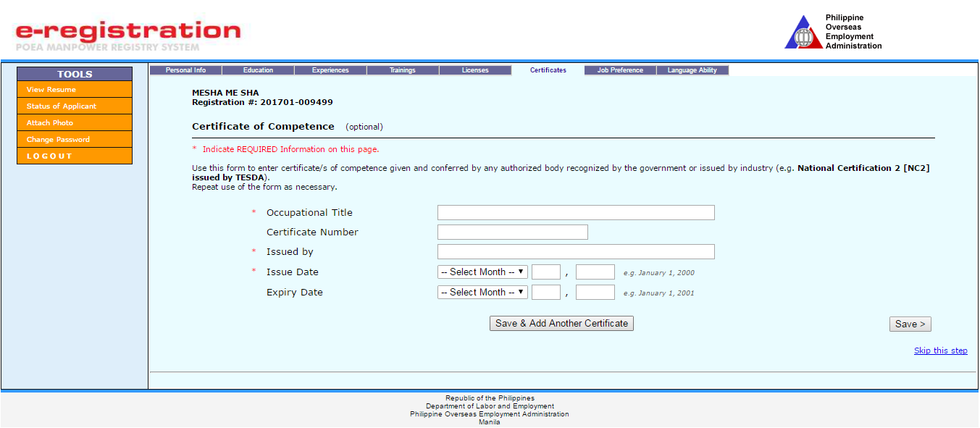Open the Issue Date month dropdown
This screenshot has width=980, height=428.
coord(482,272)
